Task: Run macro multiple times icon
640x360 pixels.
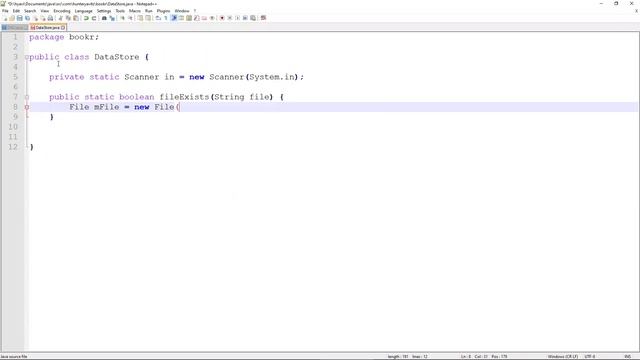Action: (x=245, y=18)
